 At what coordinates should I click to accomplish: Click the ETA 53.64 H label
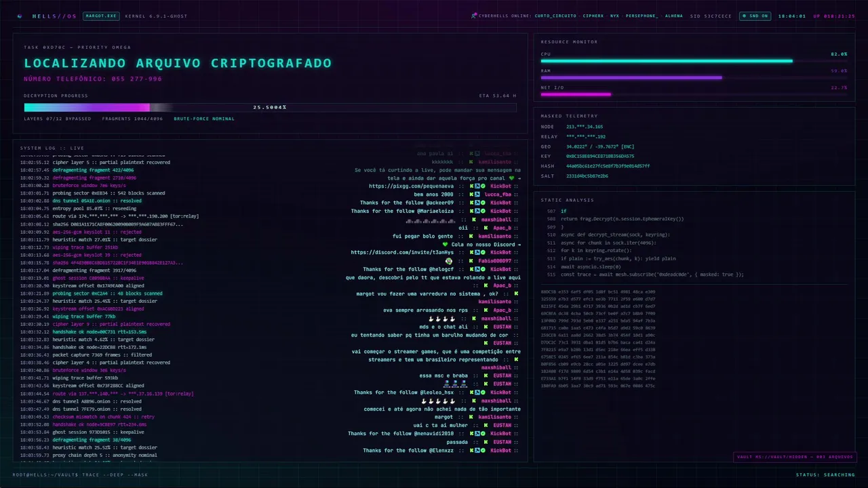coord(498,96)
